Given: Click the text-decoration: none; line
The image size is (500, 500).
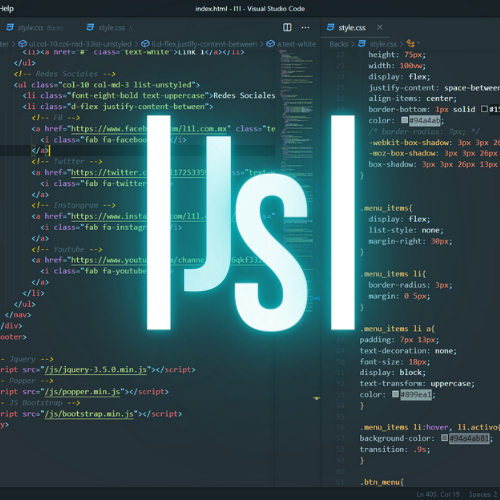Looking at the screenshot, I should [x=408, y=351].
